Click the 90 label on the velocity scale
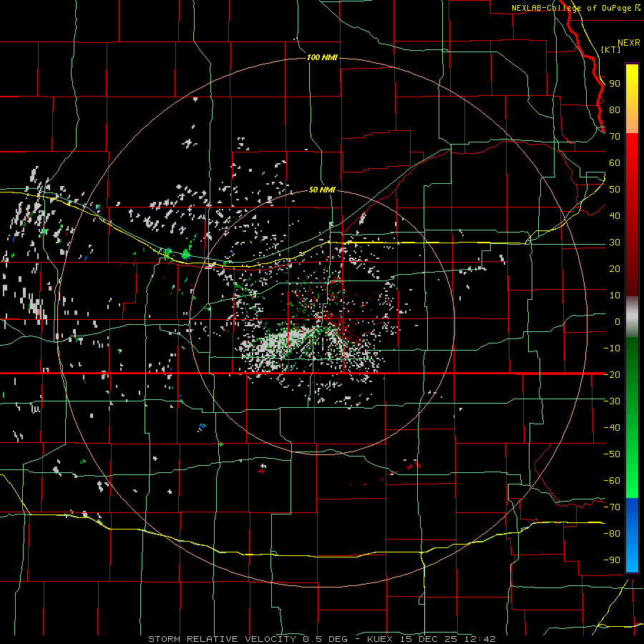 [x=615, y=84]
